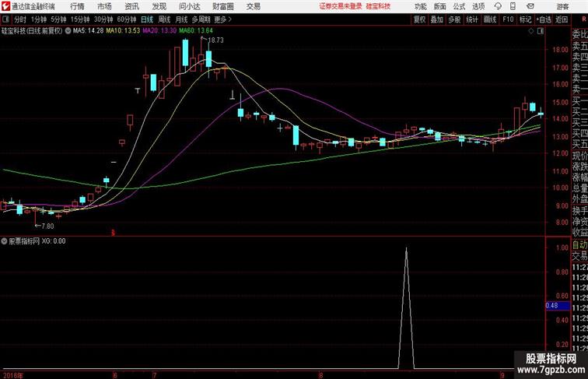Open the 选项 menu
The image size is (588, 379).
tap(478, 6)
